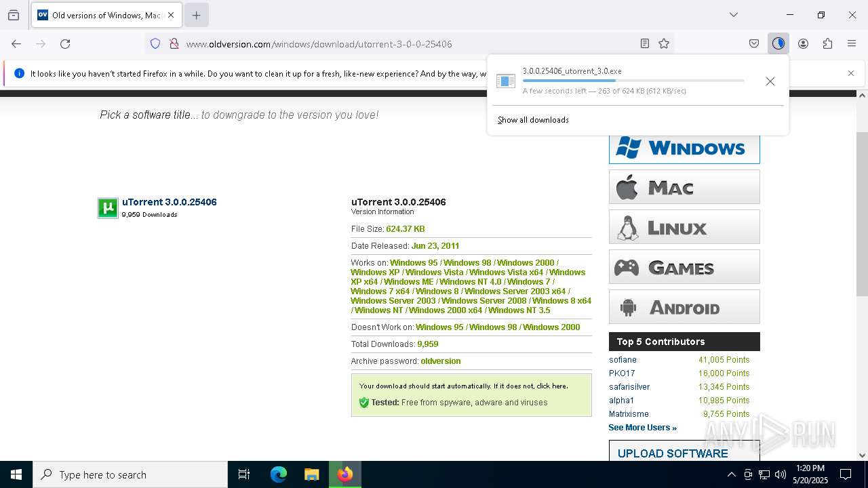Open the notification center icon

click(x=846, y=474)
